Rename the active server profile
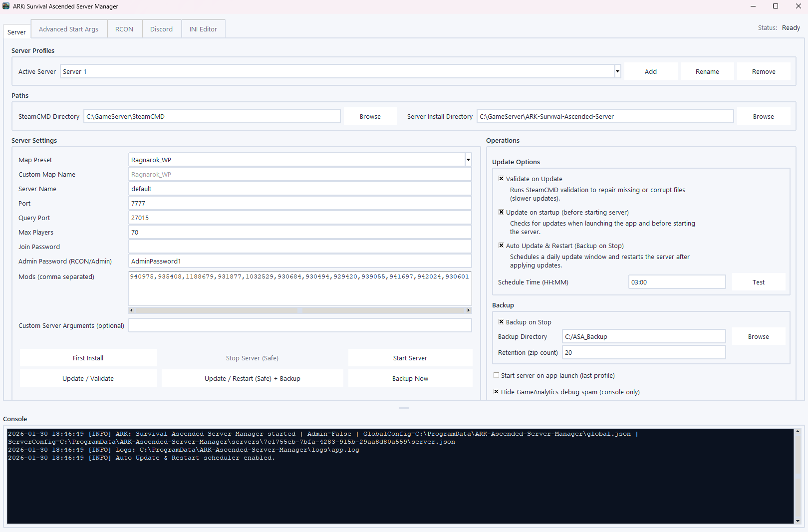 [707, 71]
